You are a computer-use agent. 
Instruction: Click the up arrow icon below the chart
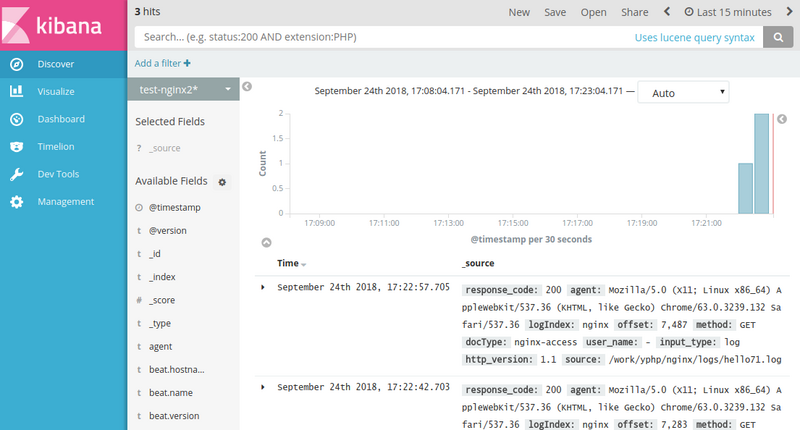pos(266,243)
